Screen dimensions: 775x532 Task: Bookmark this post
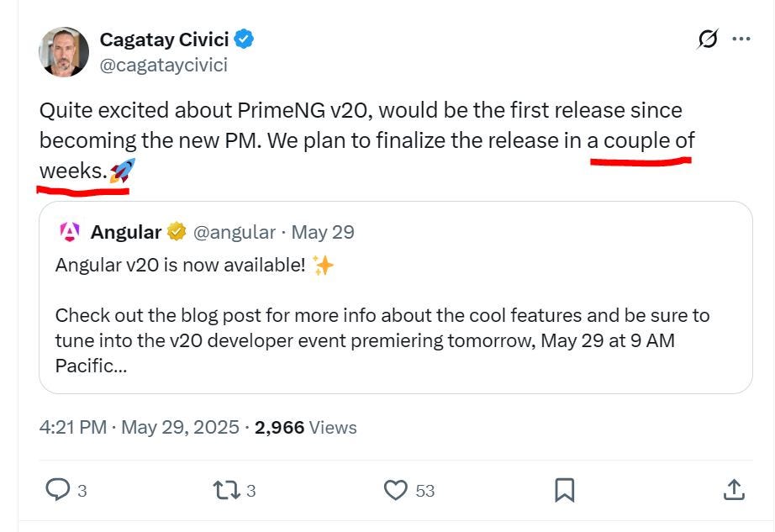(x=565, y=490)
